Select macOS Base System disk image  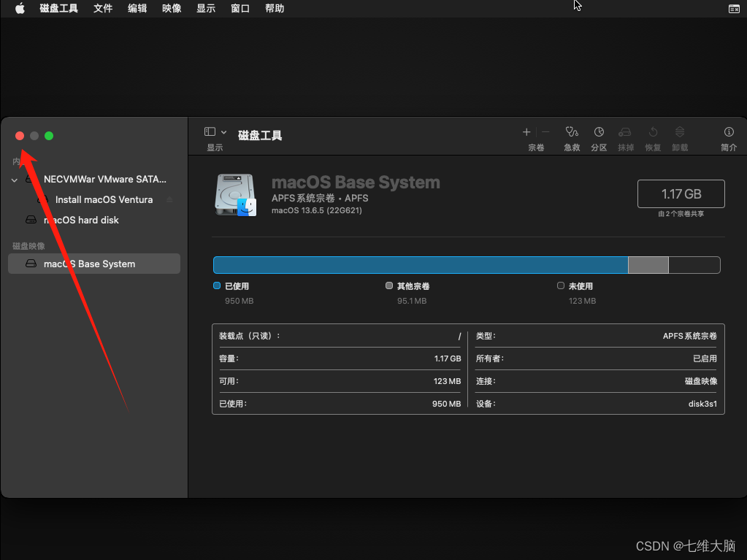click(94, 264)
